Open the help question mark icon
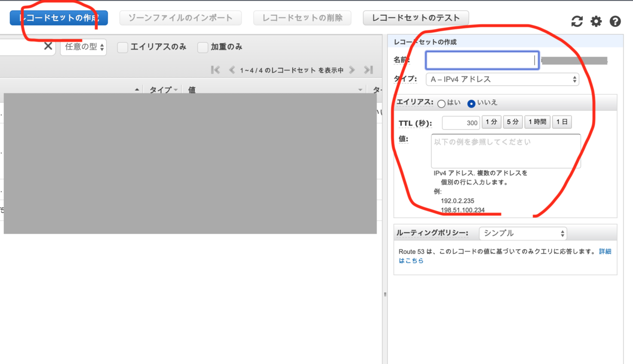Screen dimensions: 633x364 click(x=615, y=21)
